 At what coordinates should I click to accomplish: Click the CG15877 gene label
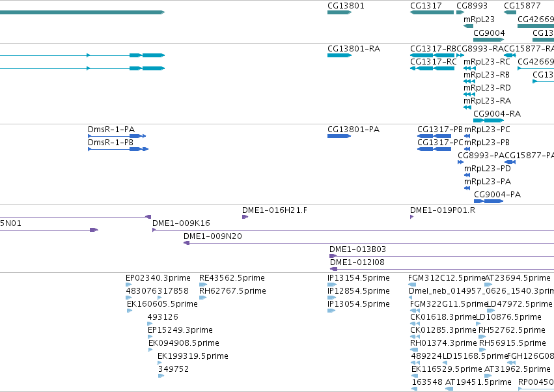tap(522, 6)
